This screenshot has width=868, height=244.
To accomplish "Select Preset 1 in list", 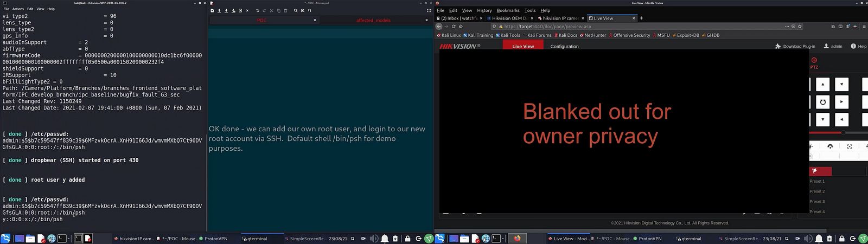I will pos(817,181).
